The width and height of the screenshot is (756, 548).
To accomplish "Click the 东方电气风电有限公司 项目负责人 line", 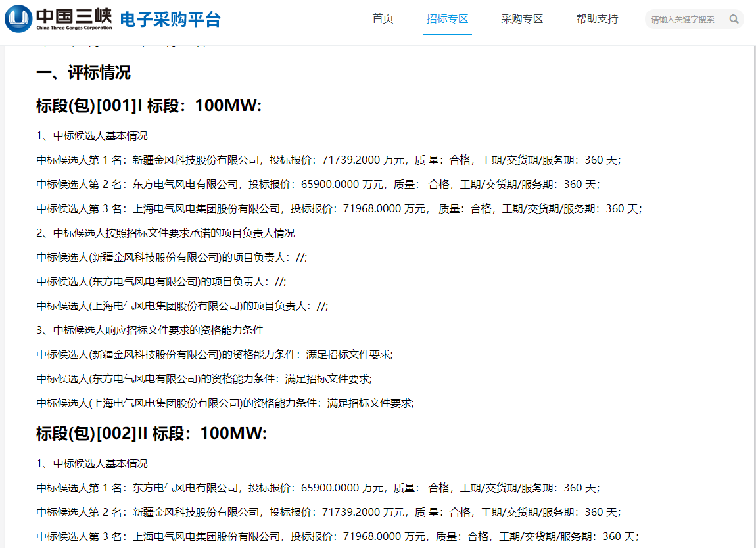I will pos(162,281).
